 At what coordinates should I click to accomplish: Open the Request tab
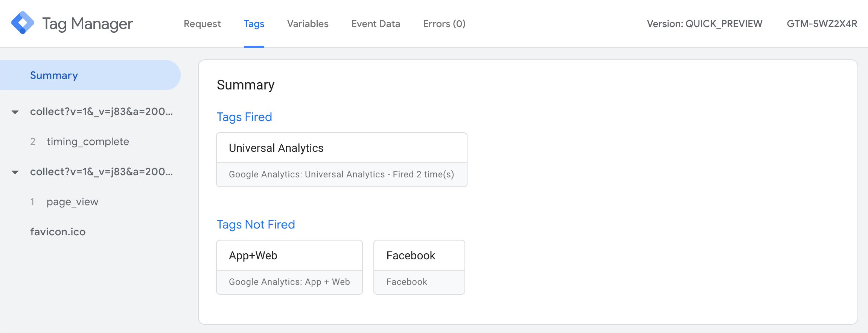[x=202, y=24]
